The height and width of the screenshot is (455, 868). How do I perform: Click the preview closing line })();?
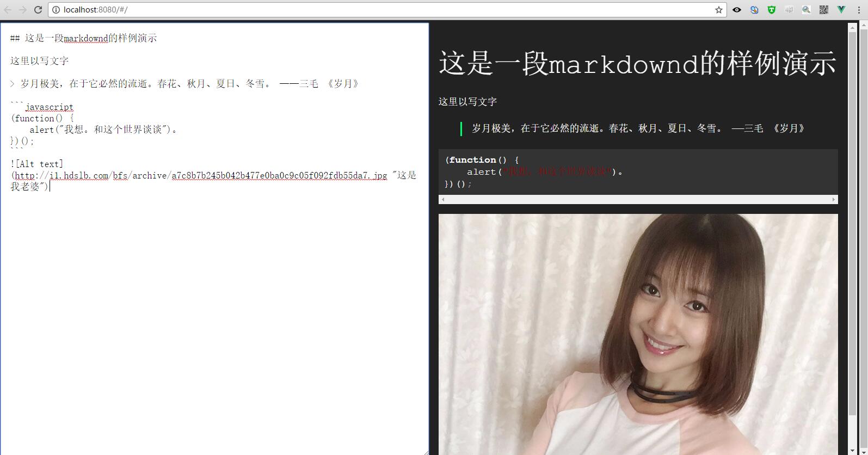458,184
